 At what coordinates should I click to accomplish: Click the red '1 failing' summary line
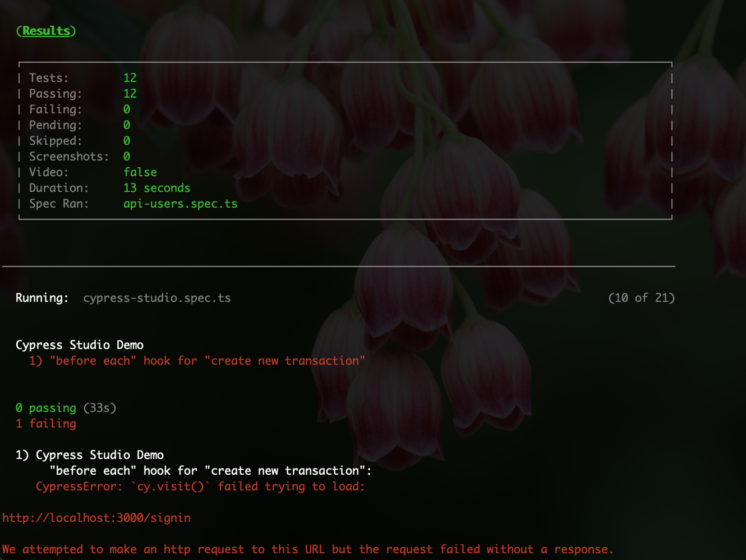46,424
